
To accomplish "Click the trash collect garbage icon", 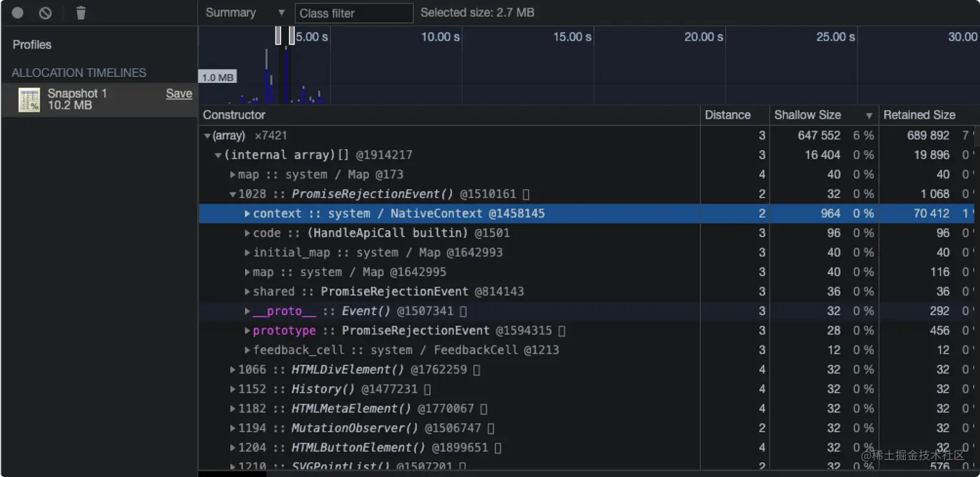I will tap(80, 13).
